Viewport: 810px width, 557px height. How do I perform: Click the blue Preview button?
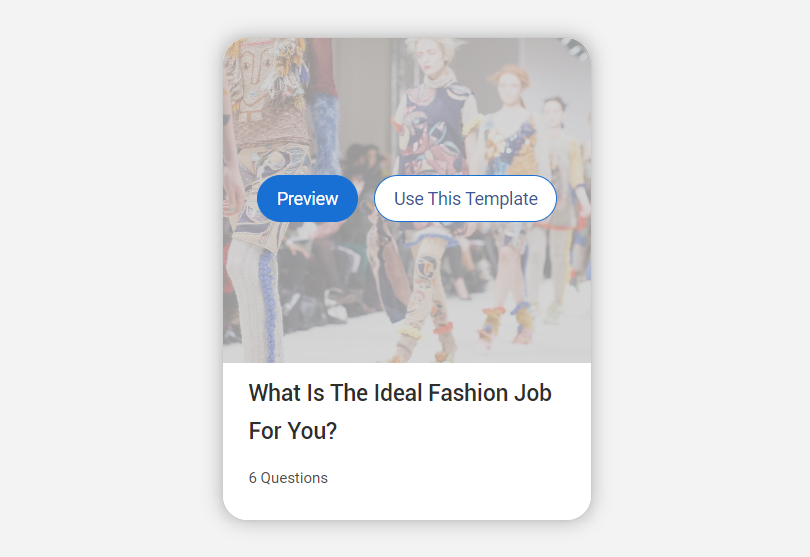point(307,198)
